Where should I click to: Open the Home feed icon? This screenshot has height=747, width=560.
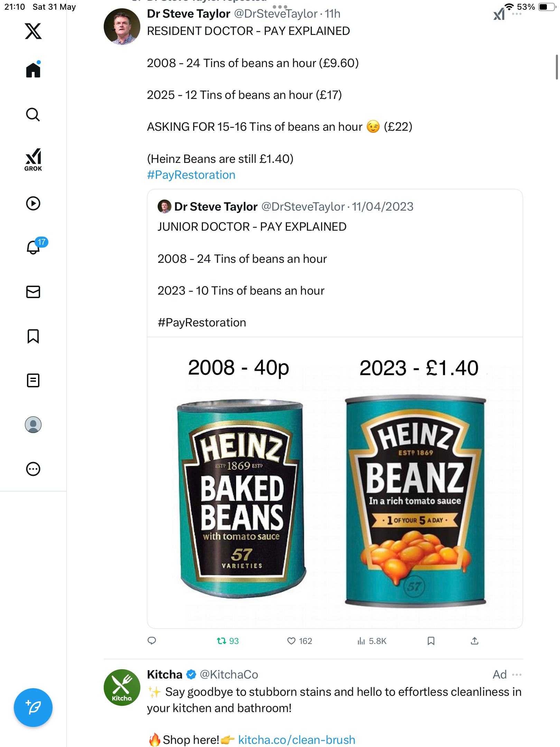coord(33,70)
